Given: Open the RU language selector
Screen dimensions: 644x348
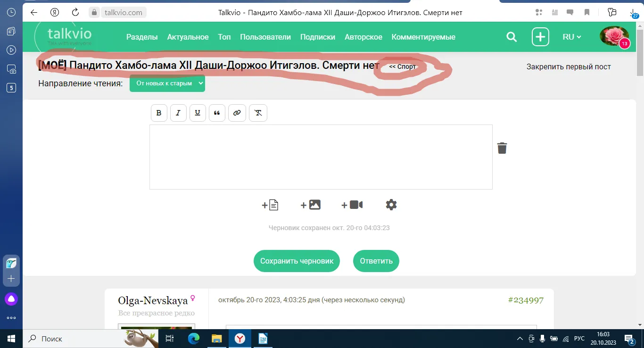Looking at the screenshot, I should [x=572, y=37].
